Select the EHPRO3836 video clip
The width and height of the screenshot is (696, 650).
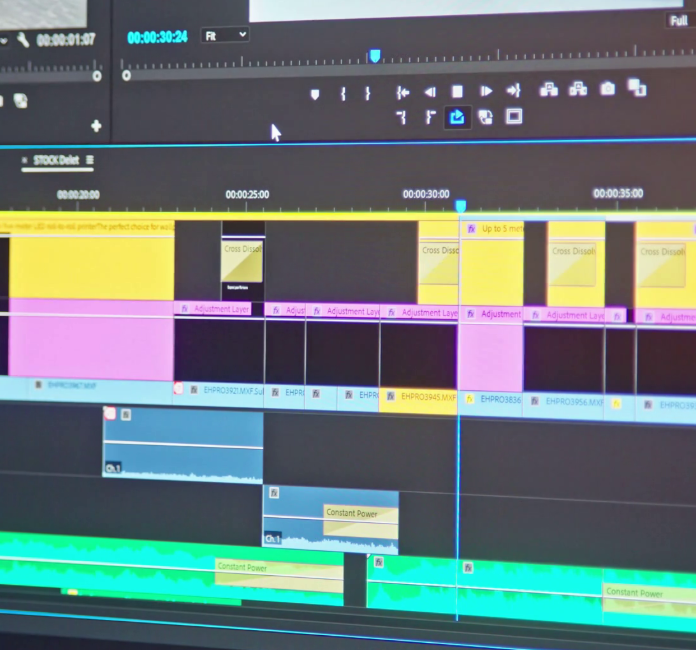click(x=491, y=402)
